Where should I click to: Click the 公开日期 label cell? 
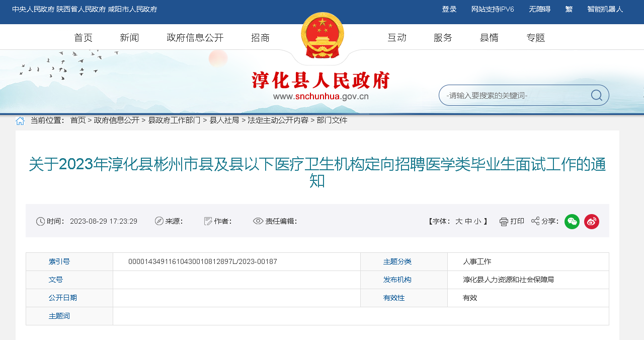[x=69, y=298]
